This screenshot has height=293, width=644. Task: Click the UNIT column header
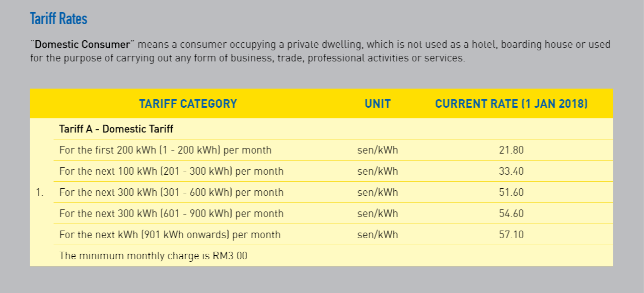tap(378, 104)
